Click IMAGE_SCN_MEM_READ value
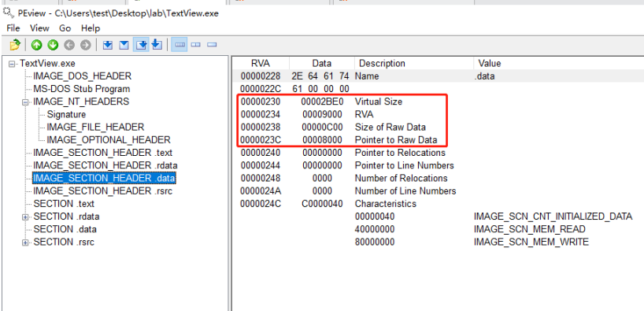Image resolution: width=644 pixels, height=311 pixels. (529, 229)
